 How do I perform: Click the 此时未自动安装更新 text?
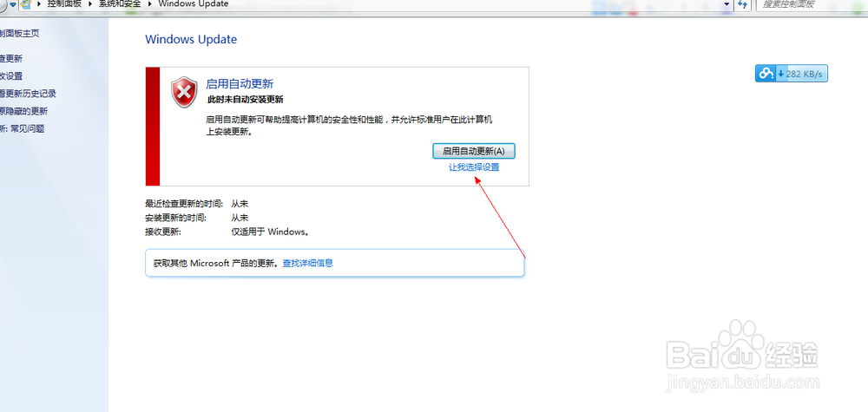point(246,100)
